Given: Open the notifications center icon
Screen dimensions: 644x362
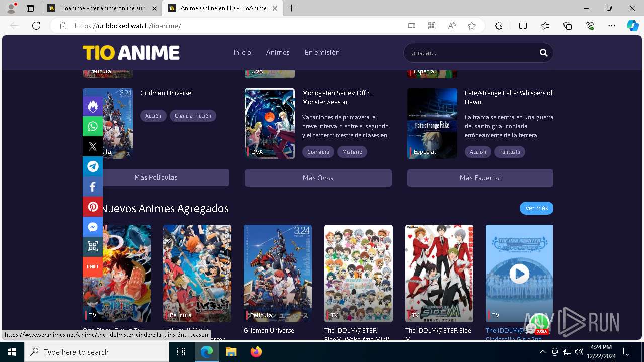Looking at the screenshot, I should point(627,352).
